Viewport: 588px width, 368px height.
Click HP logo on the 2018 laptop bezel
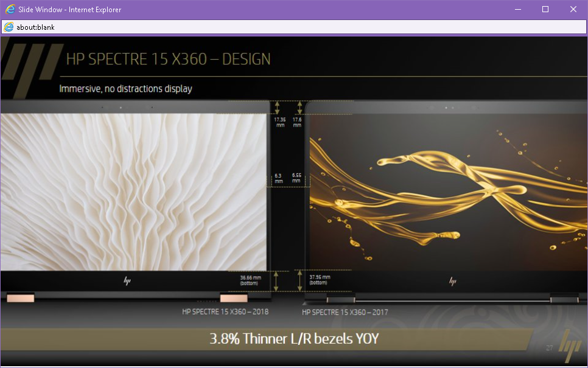[x=127, y=281]
